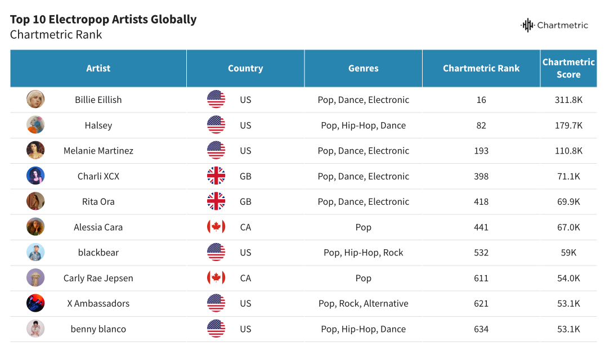
Task: Click the Genres column header
Action: click(x=364, y=69)
